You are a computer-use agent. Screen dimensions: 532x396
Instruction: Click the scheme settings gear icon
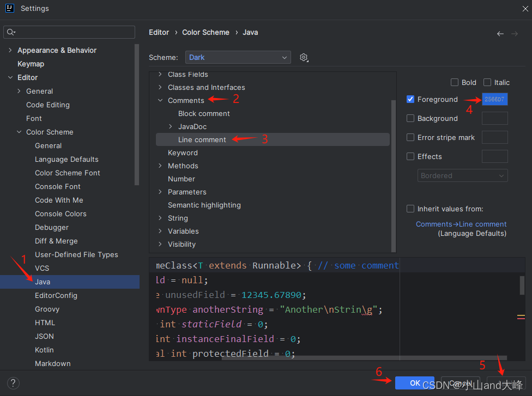click(304, 57)
